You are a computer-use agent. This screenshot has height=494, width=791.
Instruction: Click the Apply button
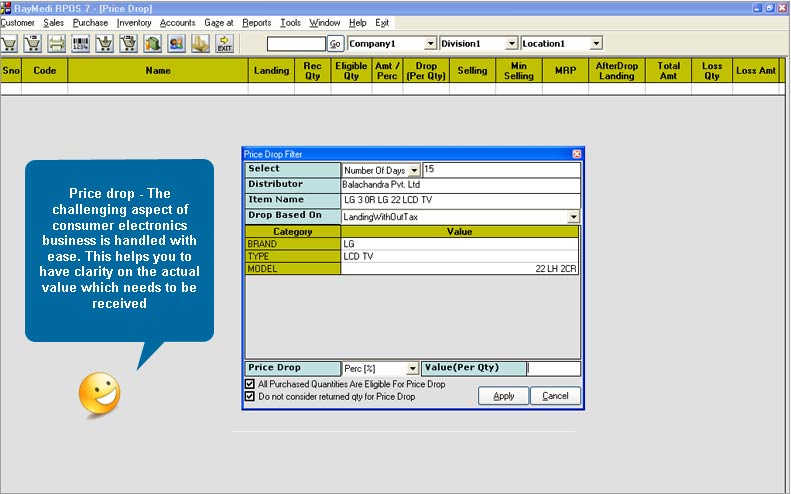[503, 396]
